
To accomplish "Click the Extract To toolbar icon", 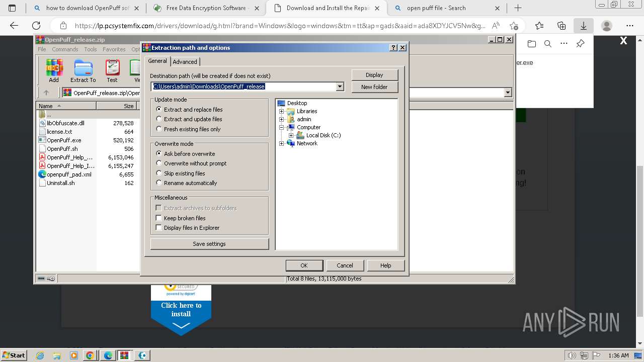I will point(83,70).
